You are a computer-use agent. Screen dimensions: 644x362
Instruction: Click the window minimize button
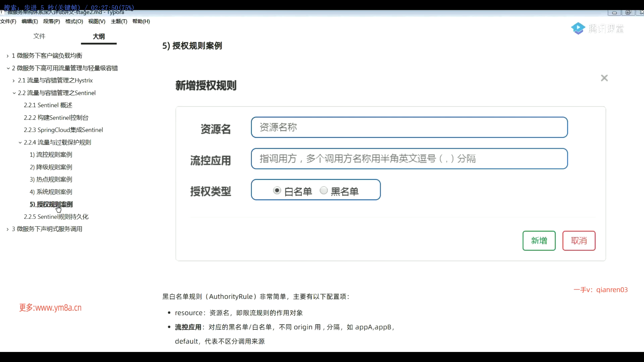(x=614, y=13)
